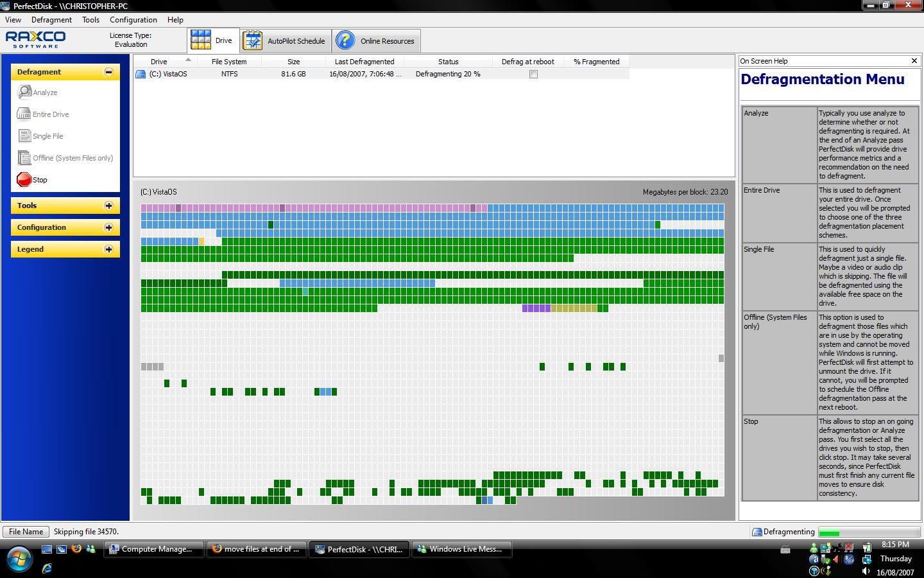Click the 'License Type: Evaluation' text
This screenshot has width=924, height=578.
click(130, 40)
